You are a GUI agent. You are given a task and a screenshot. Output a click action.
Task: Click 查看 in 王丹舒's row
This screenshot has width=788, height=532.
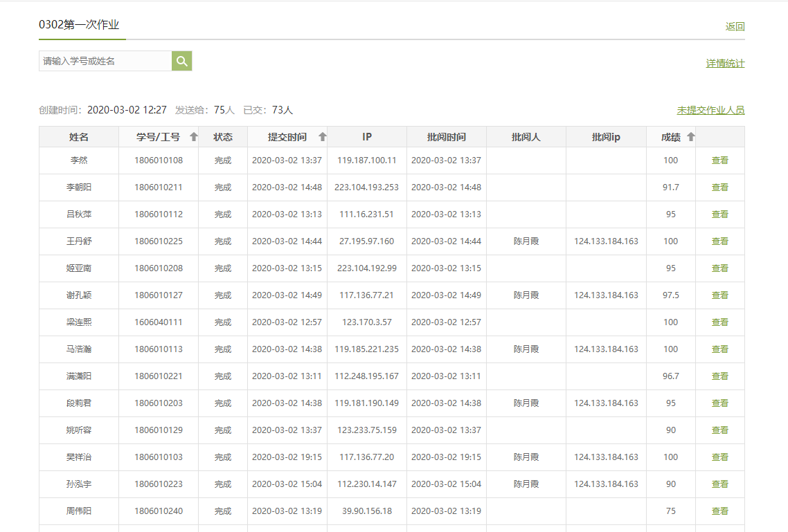pos(719,241)
